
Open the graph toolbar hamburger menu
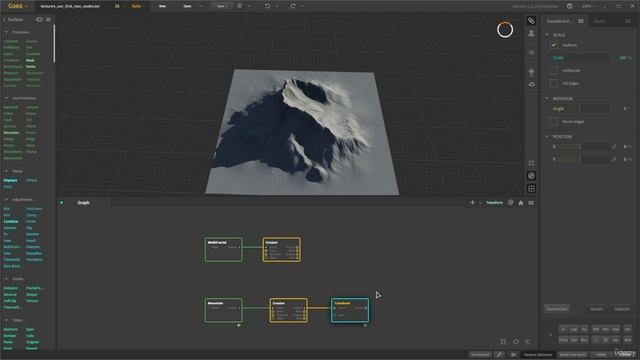click(x=531, y=203)
